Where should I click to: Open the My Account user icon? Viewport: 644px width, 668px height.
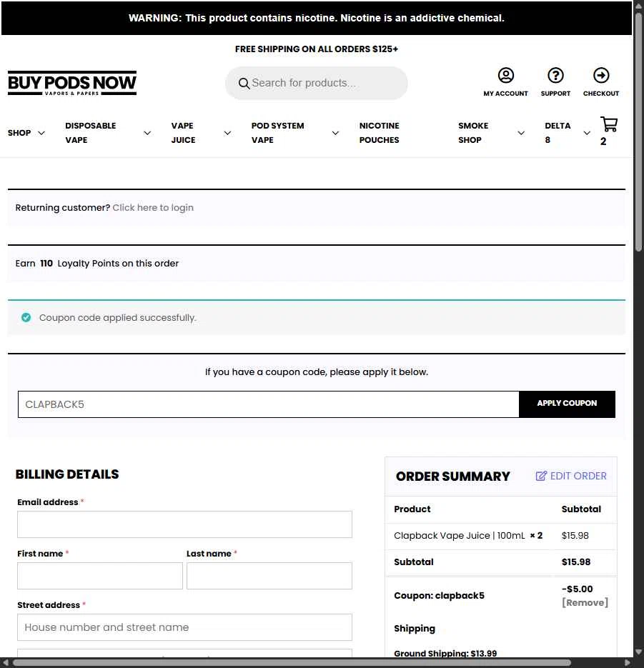coord(505,76)
